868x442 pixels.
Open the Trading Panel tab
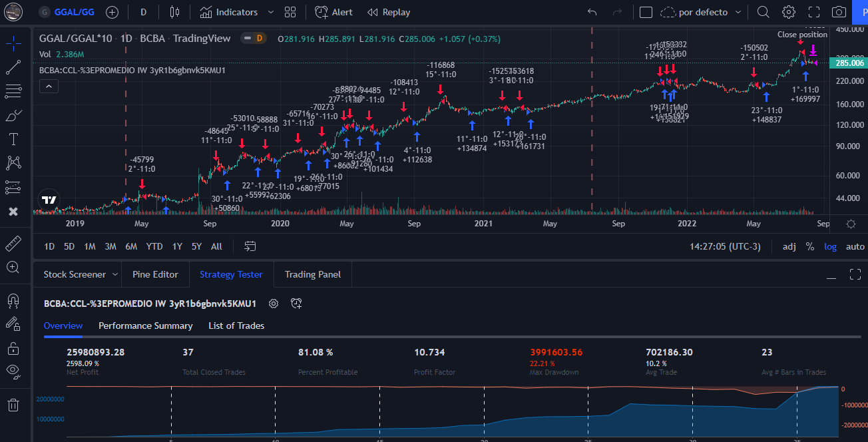(x=313, y=274)
